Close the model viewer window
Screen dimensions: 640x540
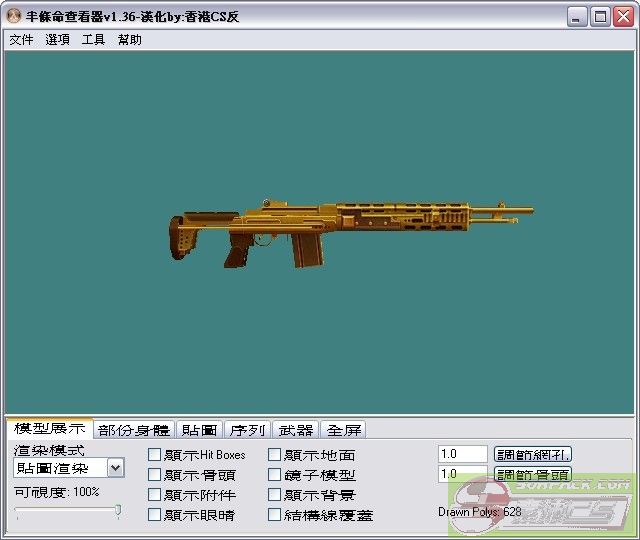coord(623,17)
